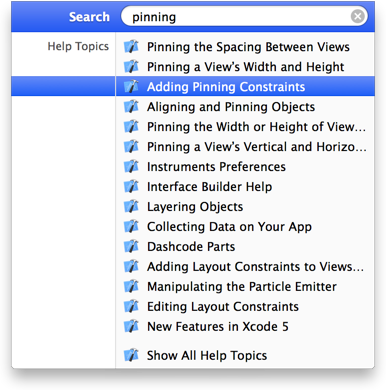Image resolution: width=386 pixels, height=390 pixels.
Task: Choose Manipulating the Particle Emitter result
Action: click(x=245, y=287)
